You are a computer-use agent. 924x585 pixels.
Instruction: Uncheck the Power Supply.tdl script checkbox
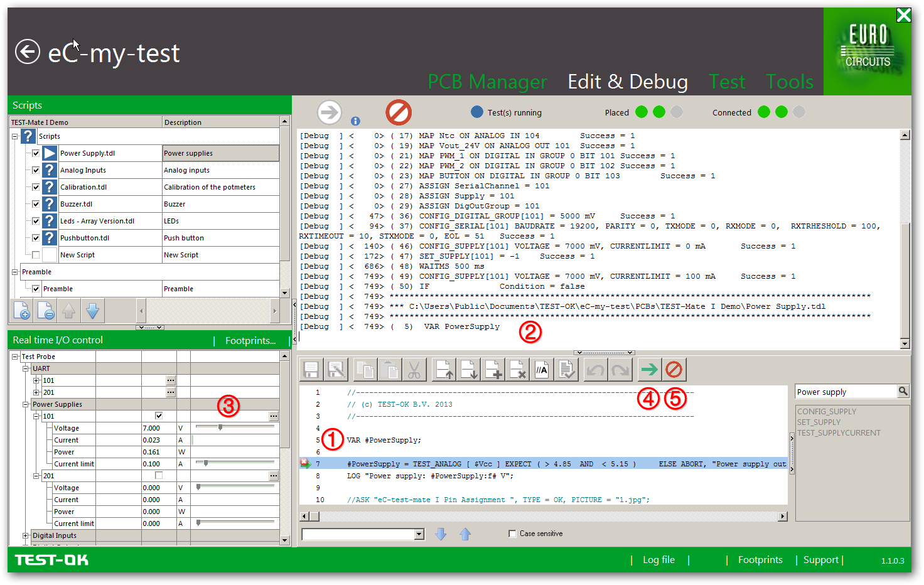tap(36, 153)
